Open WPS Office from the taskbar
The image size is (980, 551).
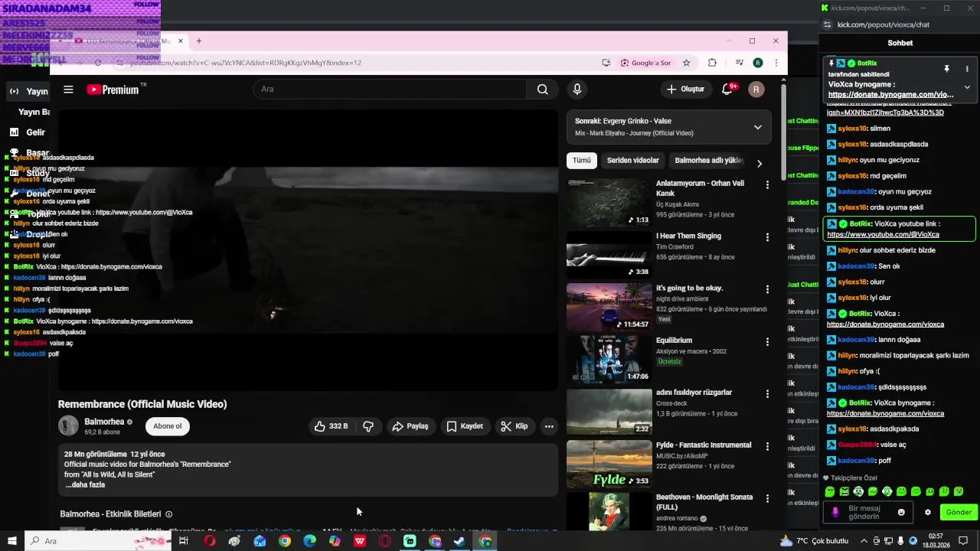click(x=360, y=541)
